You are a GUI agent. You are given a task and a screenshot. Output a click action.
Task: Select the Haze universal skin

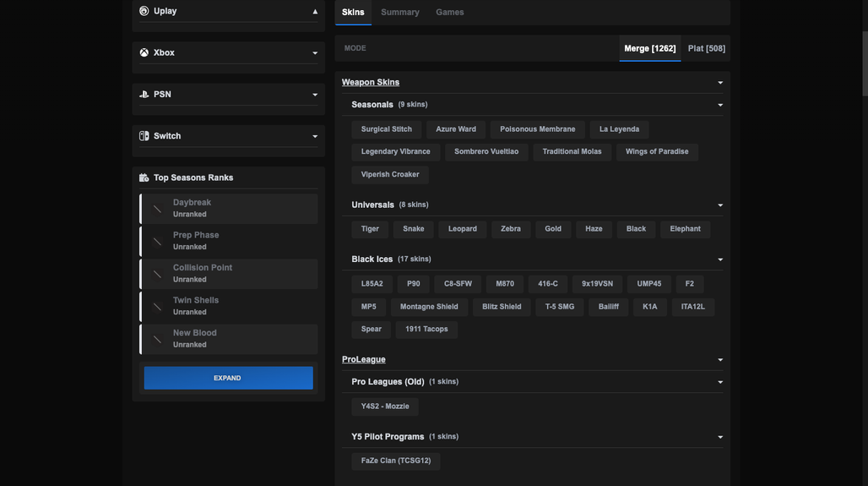pyautogui.click(x=594, y=229)
